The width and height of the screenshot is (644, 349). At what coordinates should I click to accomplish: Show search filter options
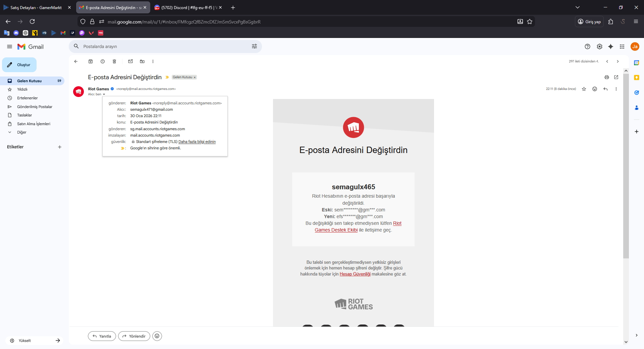[x=255, y=46]
